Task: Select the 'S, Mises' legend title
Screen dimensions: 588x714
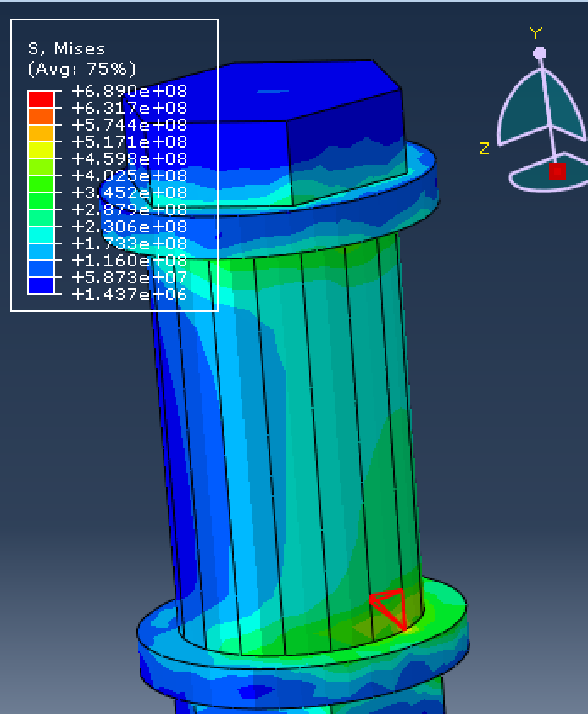Action: (x=66, y=48)
